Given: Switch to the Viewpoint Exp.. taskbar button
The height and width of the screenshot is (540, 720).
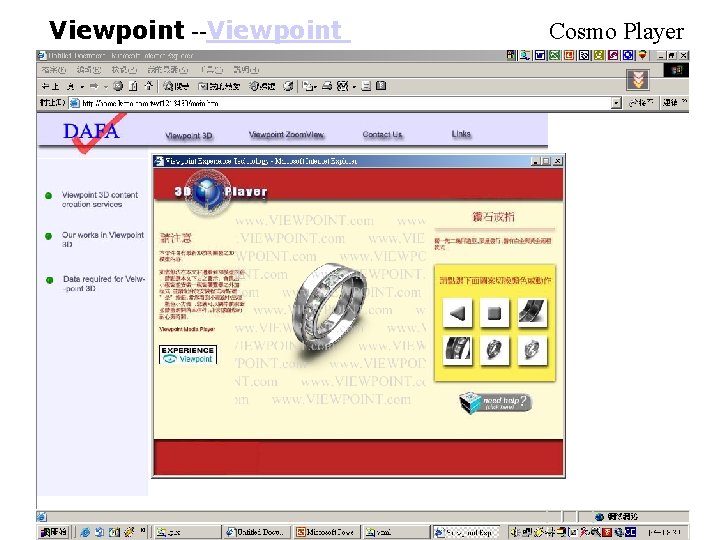Looking at the screenshot, I should (x=467, y=532).
